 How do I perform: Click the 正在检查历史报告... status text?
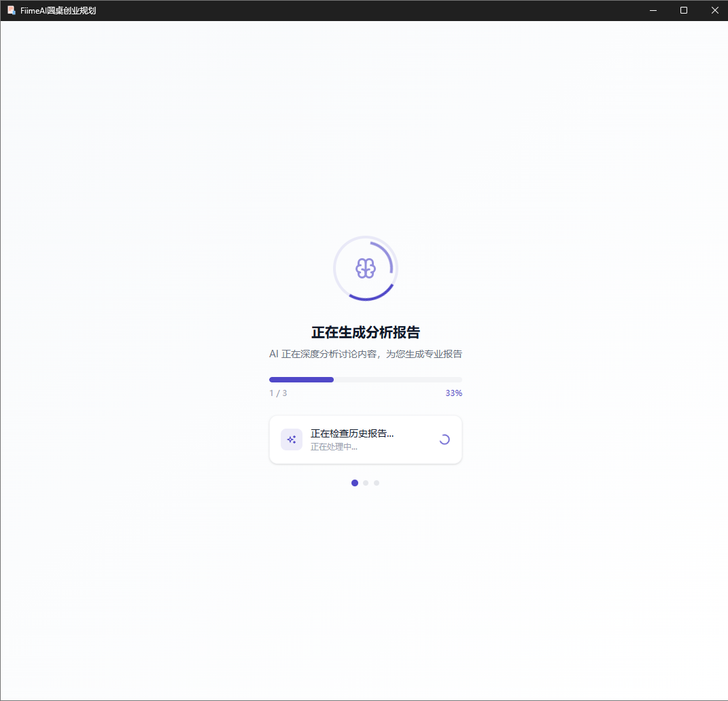click(x=352, y=433)
